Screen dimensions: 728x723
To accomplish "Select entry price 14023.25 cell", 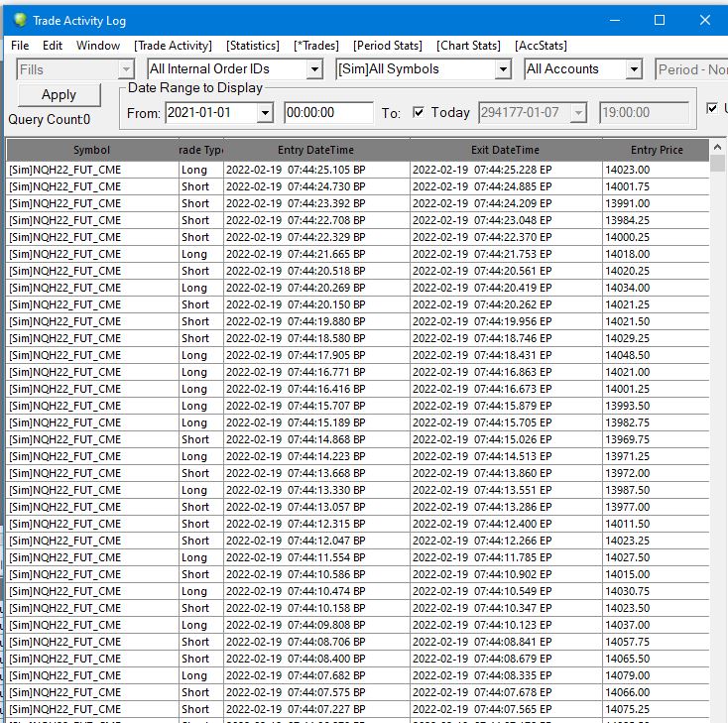I will pyautogui.click(x=656, y=541).
